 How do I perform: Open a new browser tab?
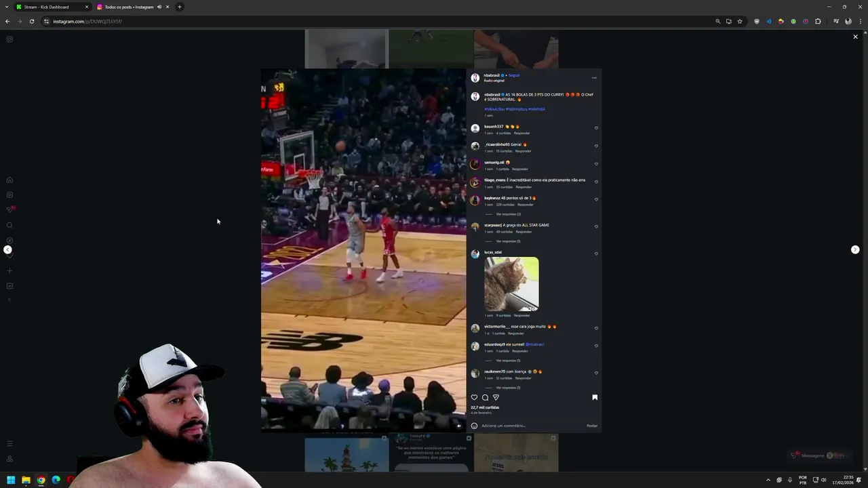(180, 7)
